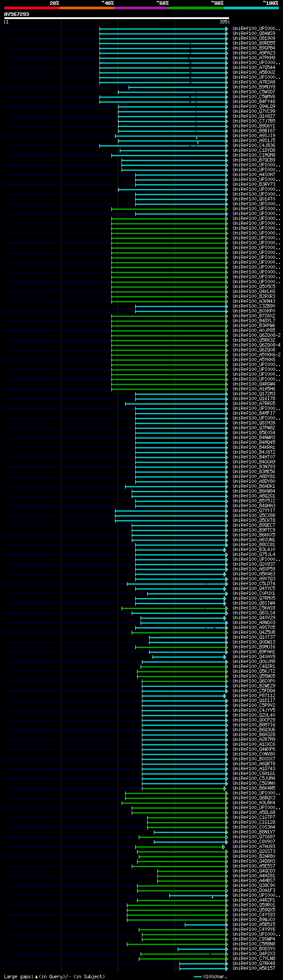283x980 pixels.
Task: Select hit label UniRef100_C7YLN8
Action: coord(254,958)
